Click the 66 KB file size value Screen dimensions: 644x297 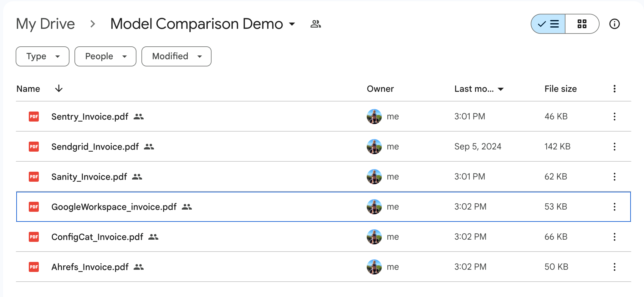556,237
